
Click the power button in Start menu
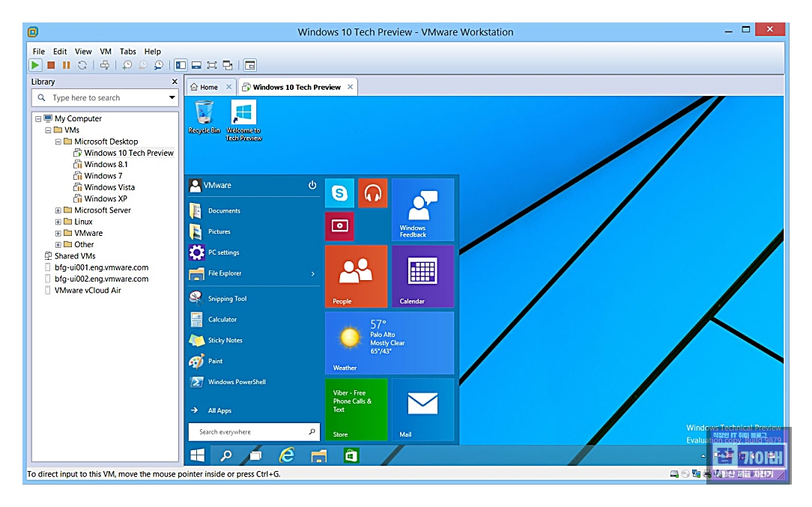[x=312, y=185]
